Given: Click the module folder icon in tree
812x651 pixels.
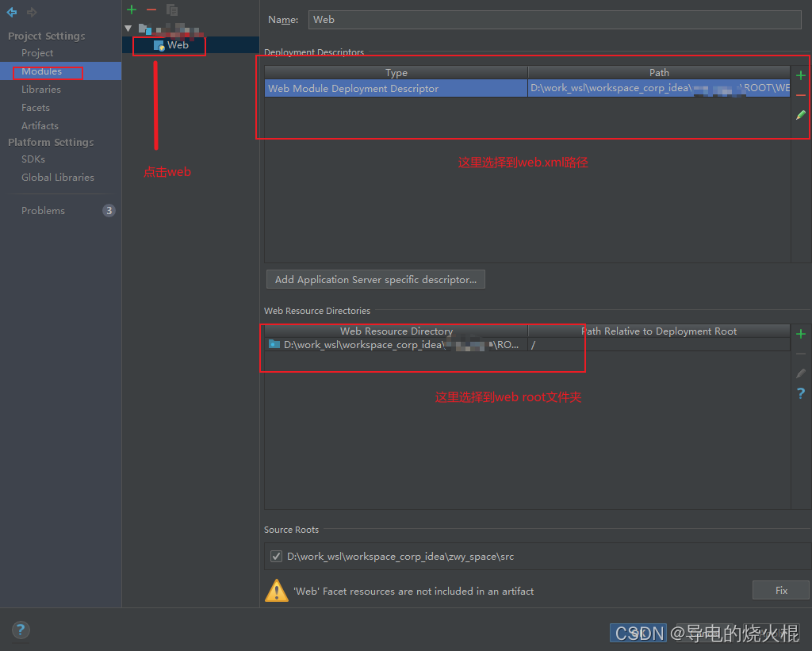Looking at the screenshot, I should click(x=145, y=29).
